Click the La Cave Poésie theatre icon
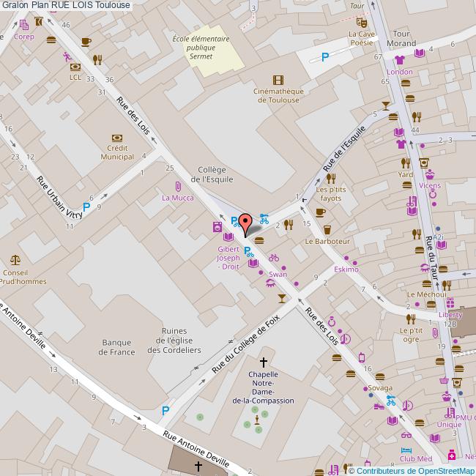 point(360,22)
